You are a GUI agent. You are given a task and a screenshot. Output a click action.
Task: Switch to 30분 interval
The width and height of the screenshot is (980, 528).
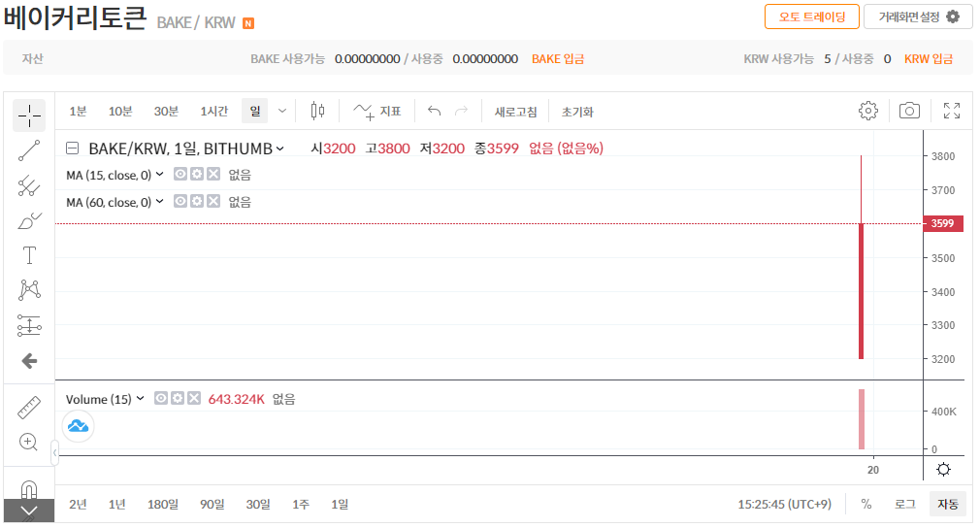point(166,112)
